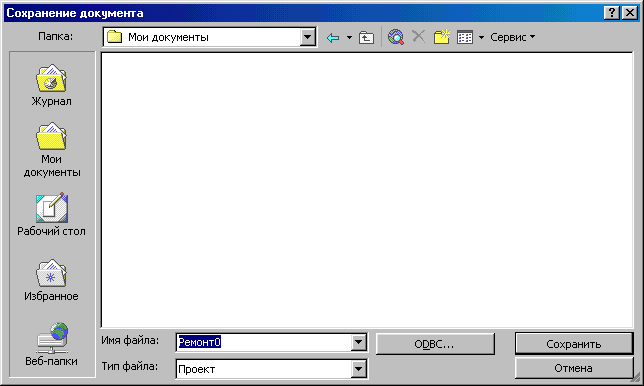The height and width of the screenshot is (386, 644).
Task: Close the Сохранение документа dialog
Action: [630, 13]
